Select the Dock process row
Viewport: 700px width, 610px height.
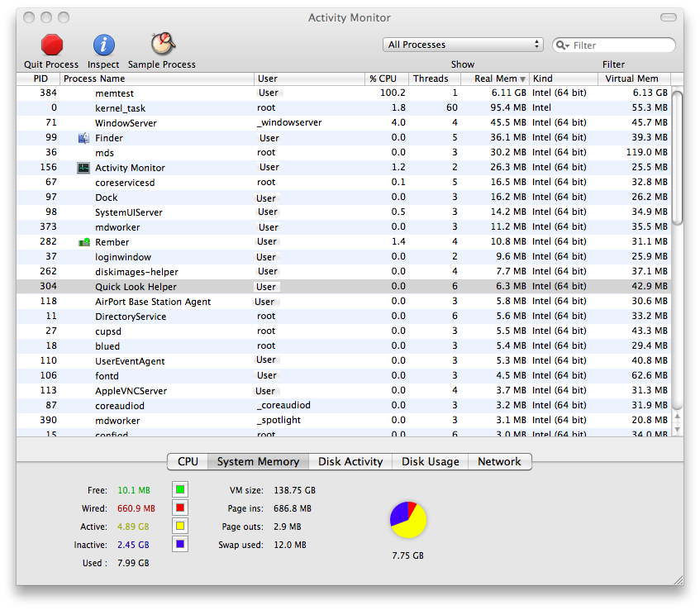pyautogui.click(x=344, y=198)
